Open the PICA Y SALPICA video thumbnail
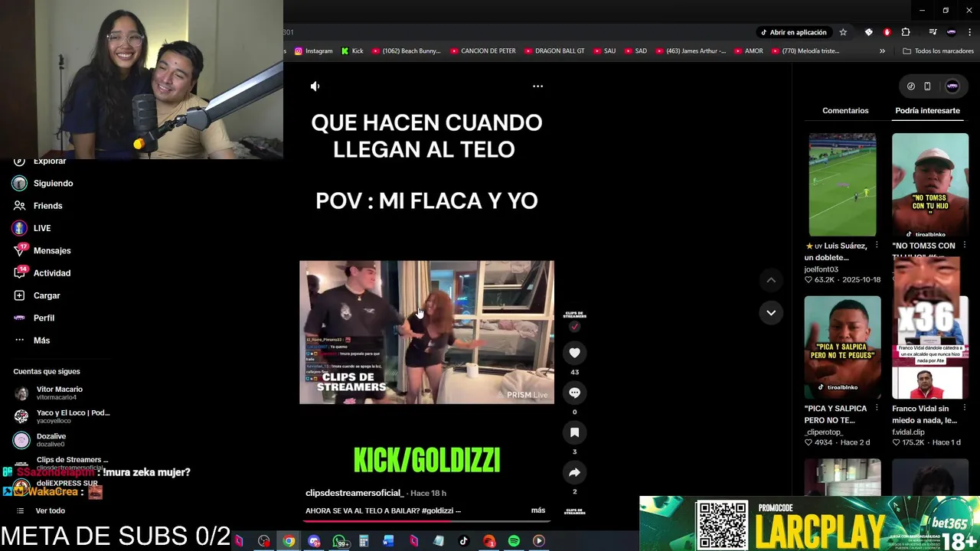This screenshot has height=551, width=980. click(x=842, y=347)
